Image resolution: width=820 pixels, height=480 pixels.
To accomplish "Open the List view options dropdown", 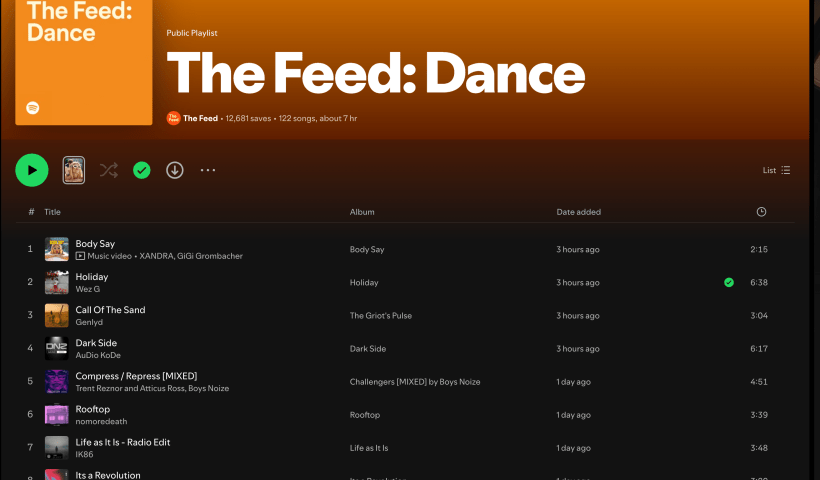I will [777, 170].
